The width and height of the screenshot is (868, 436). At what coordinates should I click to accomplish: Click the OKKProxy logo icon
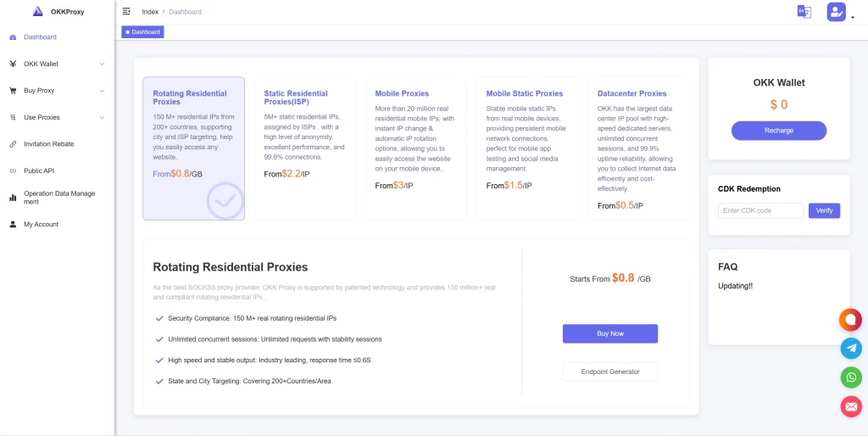[x=37, y=12]
